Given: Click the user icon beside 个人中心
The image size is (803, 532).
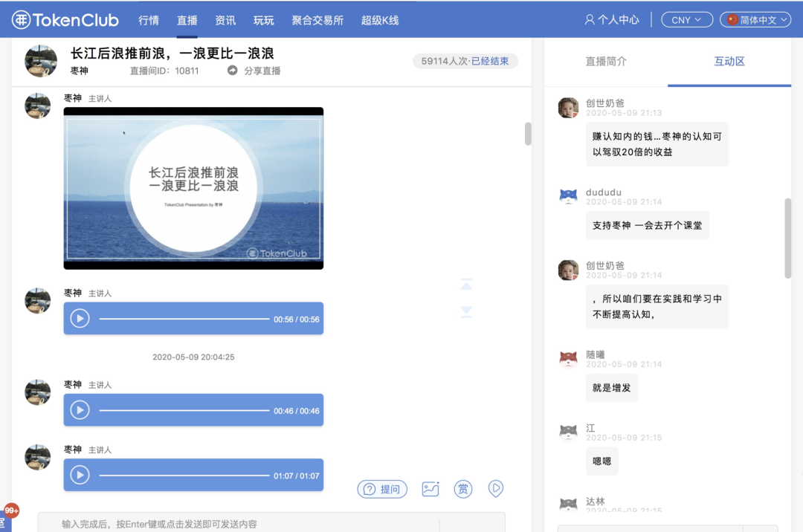Looking at the screenshot, I should pyautogui.click(x=590, y=20).
